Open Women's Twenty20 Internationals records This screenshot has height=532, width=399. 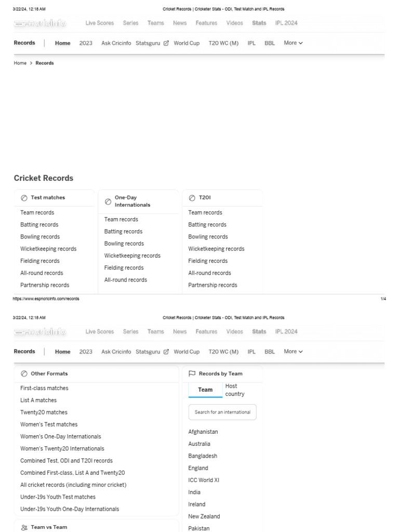coord(62,449)
